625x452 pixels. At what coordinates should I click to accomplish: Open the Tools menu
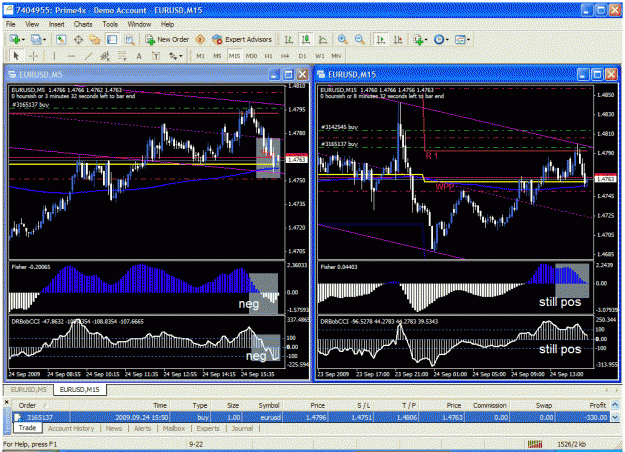(x=110, y=24)
